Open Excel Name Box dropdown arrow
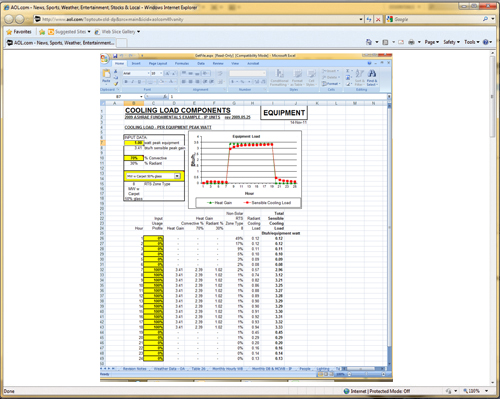 coord(141,97)
